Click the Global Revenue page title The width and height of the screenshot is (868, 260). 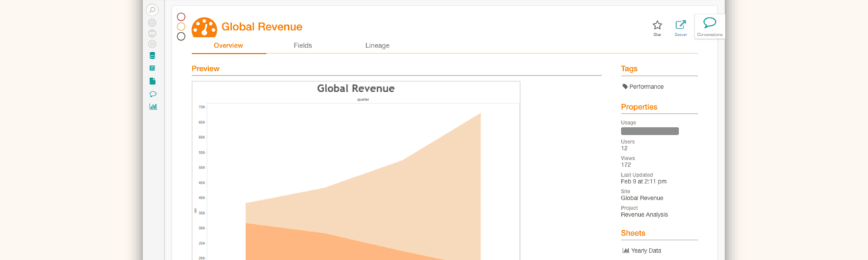[x=262, y=27]
